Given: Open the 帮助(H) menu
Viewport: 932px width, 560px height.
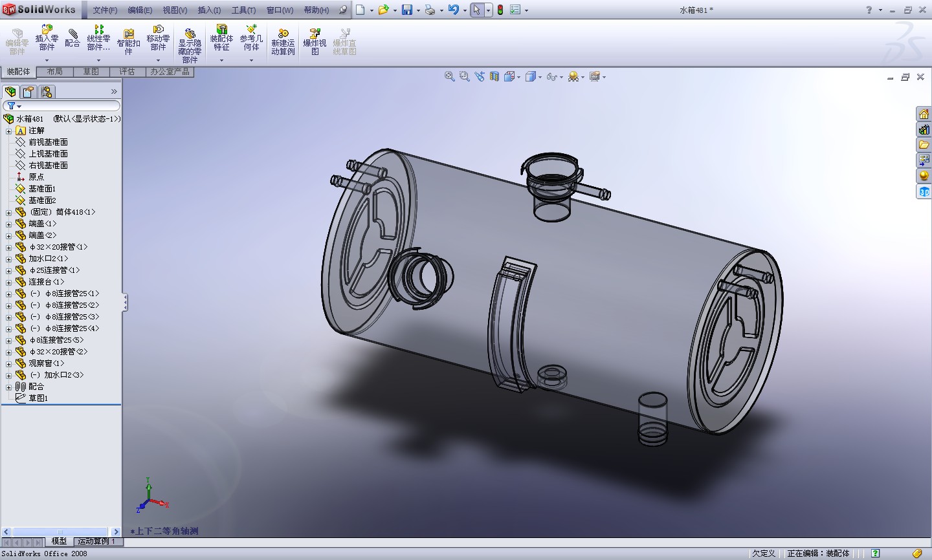Looking at the screenshot, I should (x=316, y=10).
